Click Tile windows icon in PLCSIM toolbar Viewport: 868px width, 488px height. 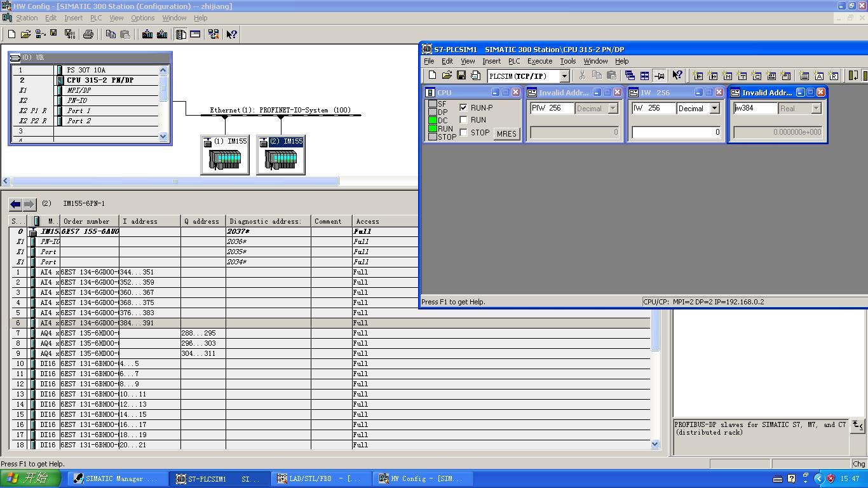pos(644,76)
